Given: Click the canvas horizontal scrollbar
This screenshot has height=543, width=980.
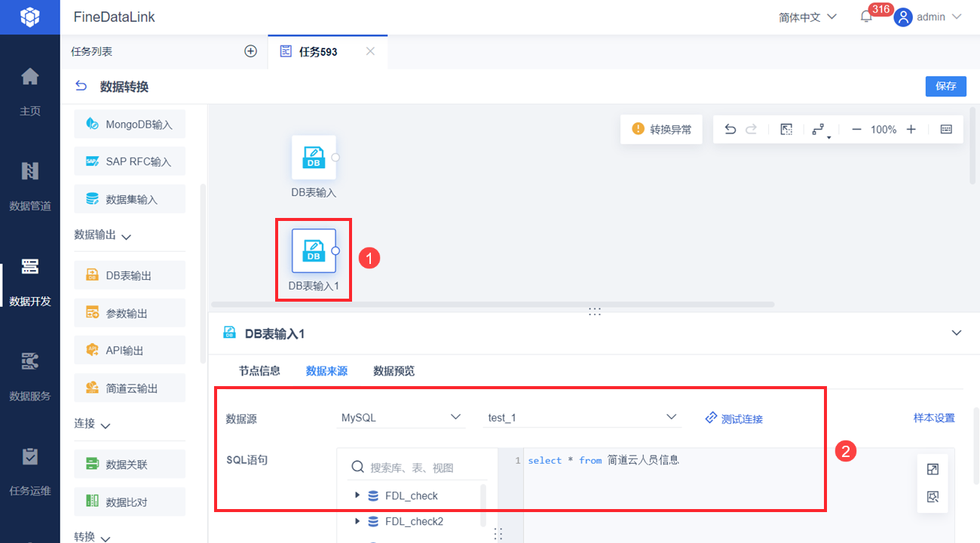Looking at the screenshot, I should (x=493, y=305).
